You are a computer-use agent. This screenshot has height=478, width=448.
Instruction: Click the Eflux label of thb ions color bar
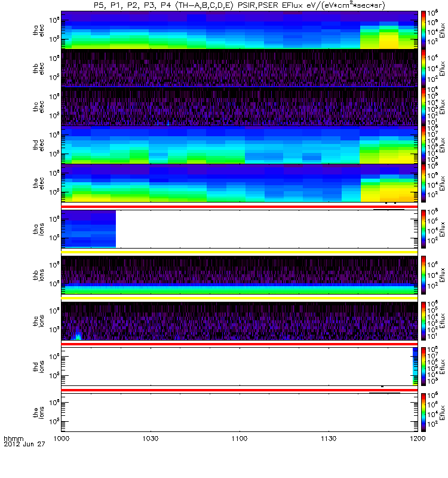point(442,275)
